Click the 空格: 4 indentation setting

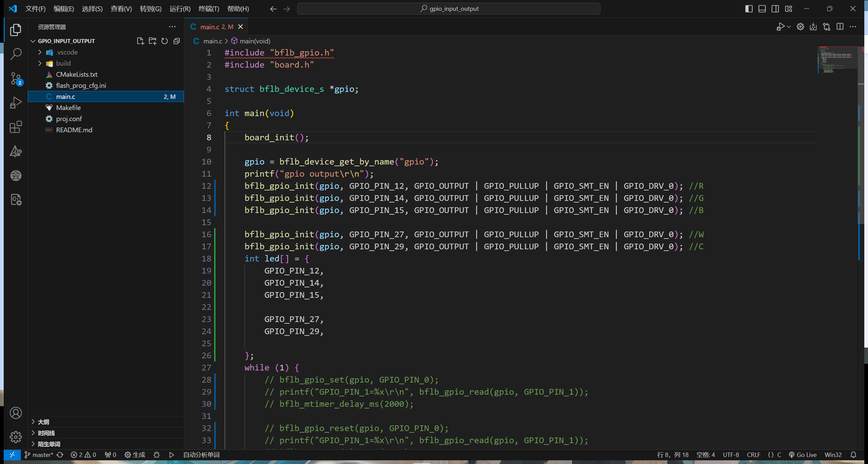tap(706, 455)
